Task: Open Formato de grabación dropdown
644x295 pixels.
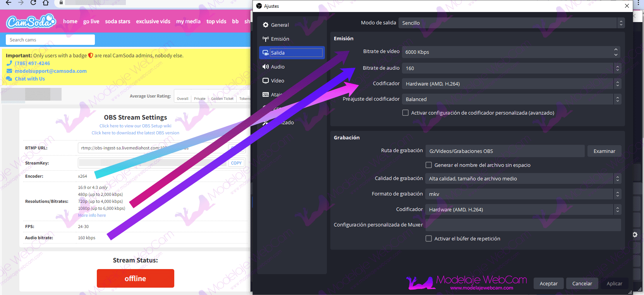Action: coord(523,194)
